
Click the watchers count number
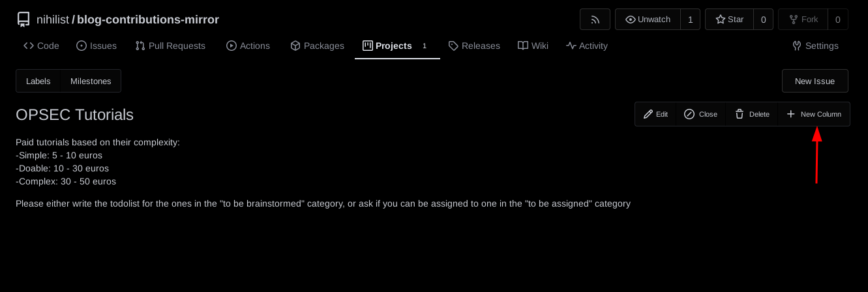pyautogui.click(x=691, y=20)
